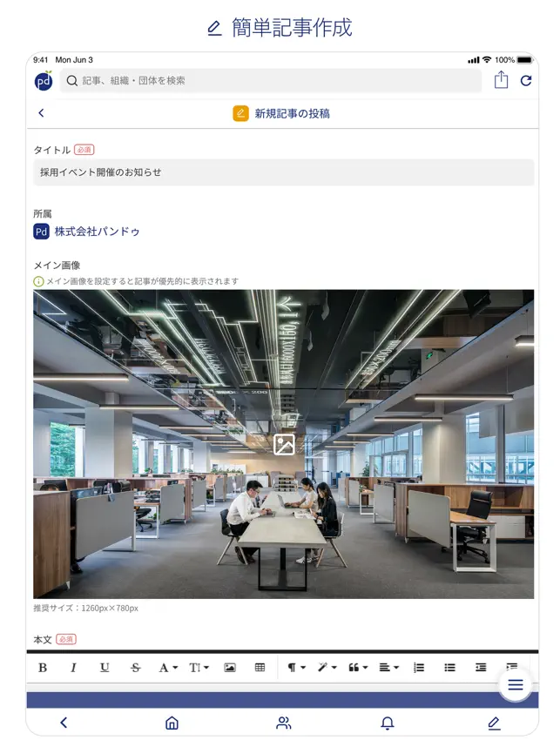Viewport: 560px width, 747px height.
Task: Toggle bold formatting in editor toolbar
Action: [x=43, y=668]
